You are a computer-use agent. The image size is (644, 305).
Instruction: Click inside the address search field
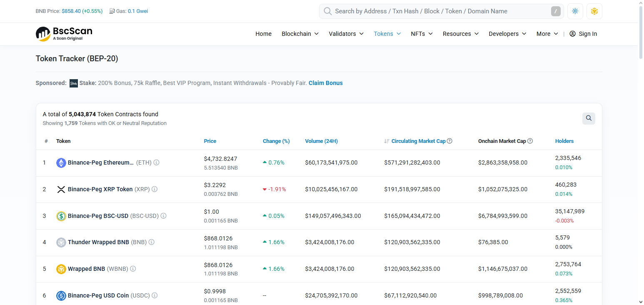point(437,11)
